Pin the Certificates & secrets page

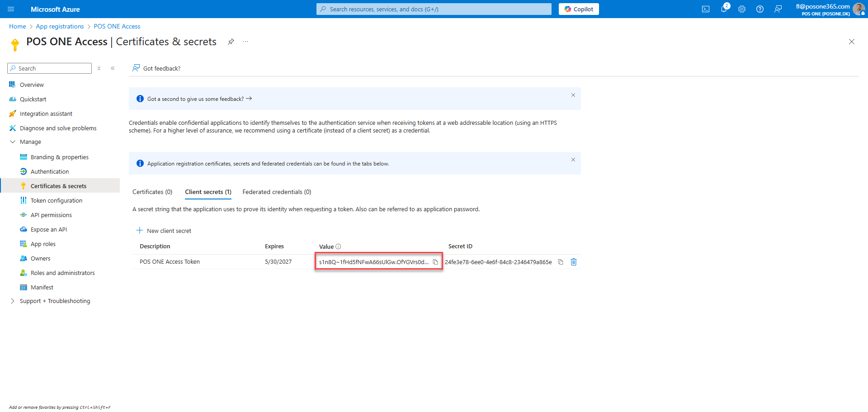coord(231,42)
